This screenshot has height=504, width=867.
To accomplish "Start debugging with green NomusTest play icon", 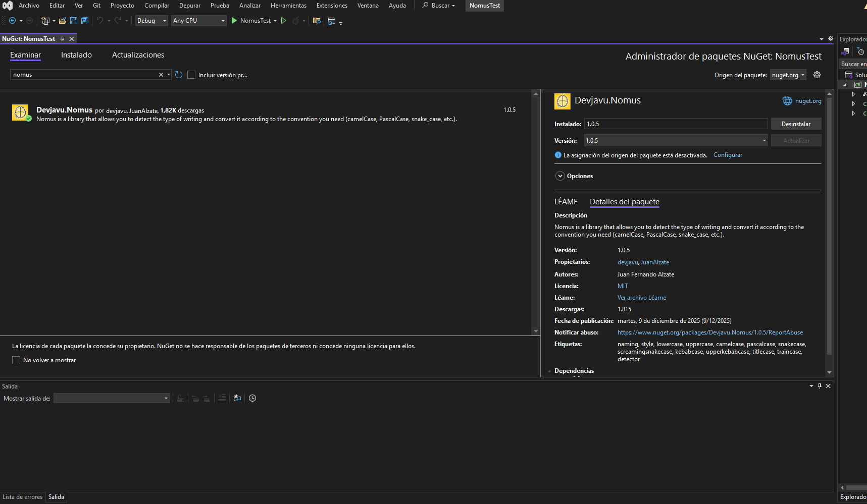I will click(234, 21).
